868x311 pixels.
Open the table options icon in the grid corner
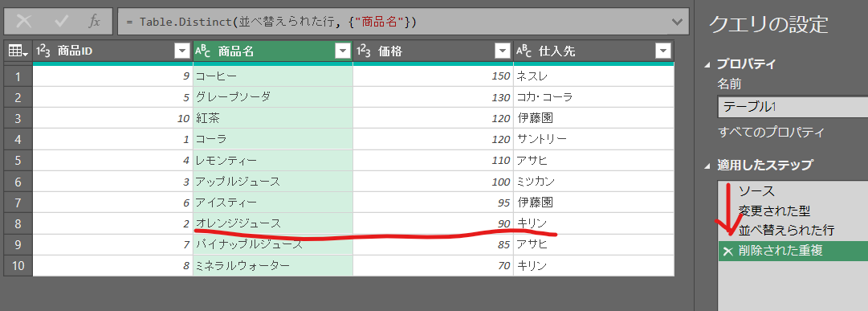pyautogui.click(x=18, y=51)
